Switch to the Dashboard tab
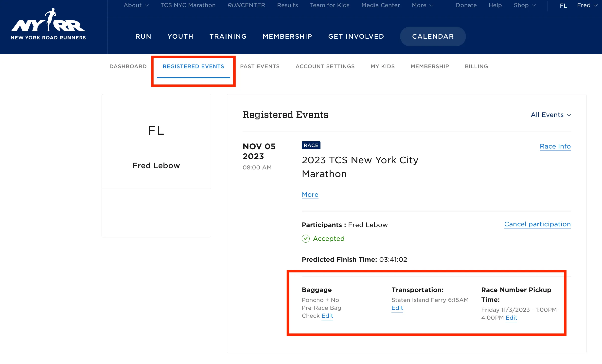The height and width of the screenshot is (364, 602). tap(128, 66)
